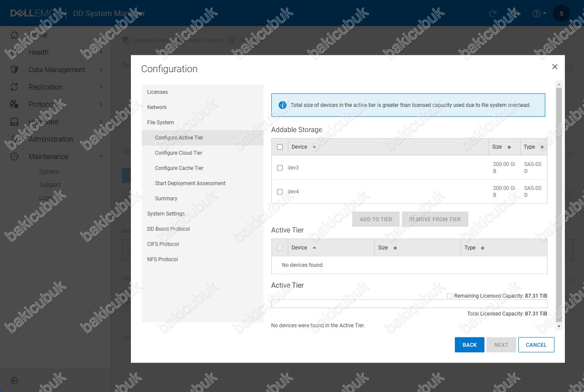Expand the Protocols chevron
Image resolution: width=584 pixels, height=392 pixels.
pyautogui.click(x=101, y=104)
